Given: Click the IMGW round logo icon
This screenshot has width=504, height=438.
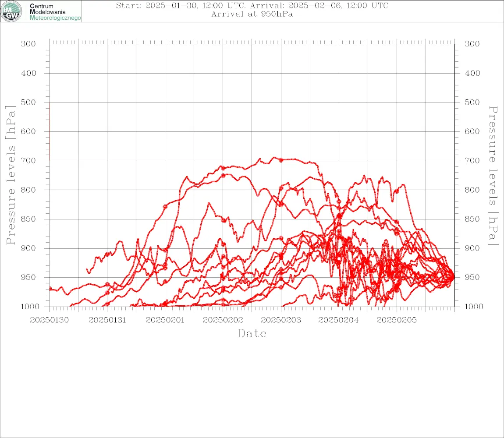Looking at the screenshot, I should point(11,11).
